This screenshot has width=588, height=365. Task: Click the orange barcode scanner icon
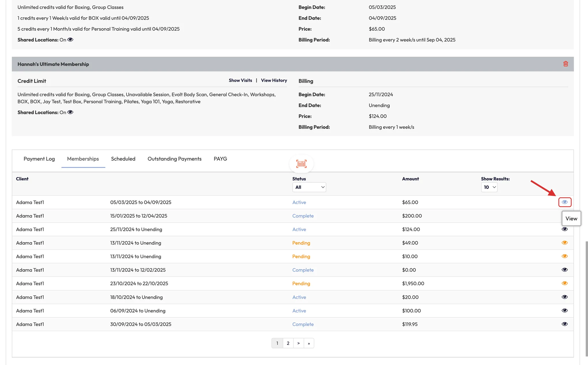tap(301, 164)
